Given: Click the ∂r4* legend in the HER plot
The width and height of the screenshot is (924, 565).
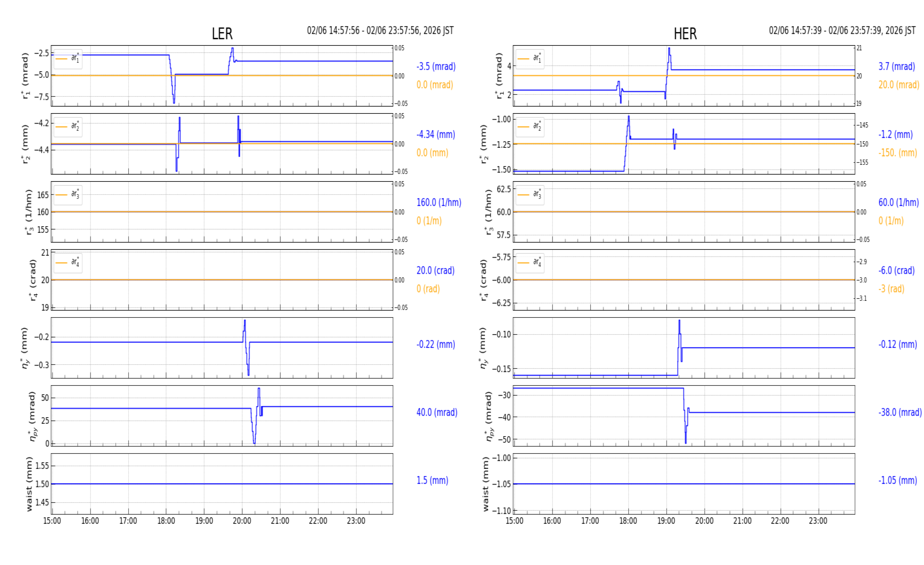Looking at the screenshot, I should [529, 263].
